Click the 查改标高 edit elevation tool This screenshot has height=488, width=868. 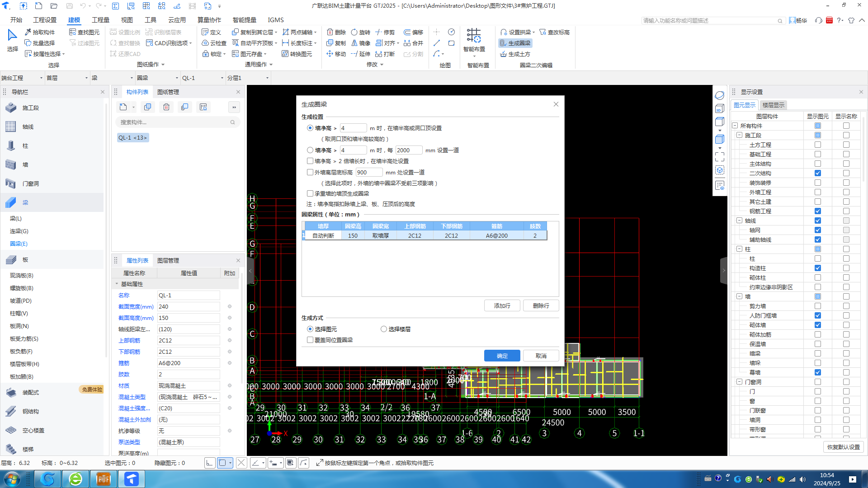554,32
